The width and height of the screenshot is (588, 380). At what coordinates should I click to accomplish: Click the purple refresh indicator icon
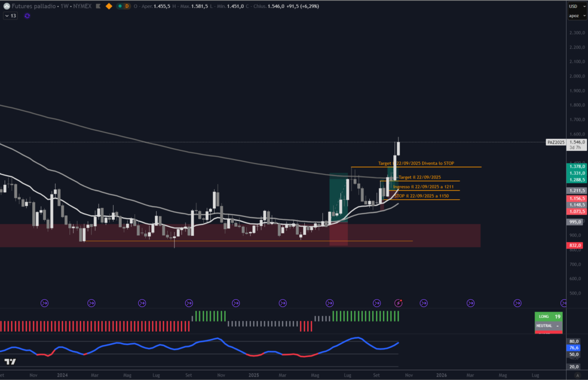click(27, 15)
